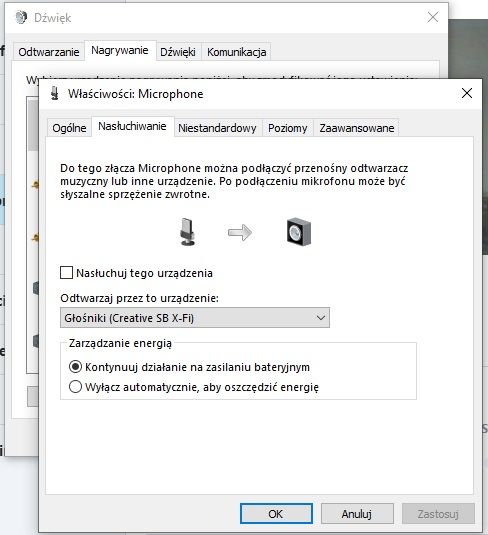Click the speaker icon in the listening diagram
Screen dimensions: 488x535
(299, 232)
